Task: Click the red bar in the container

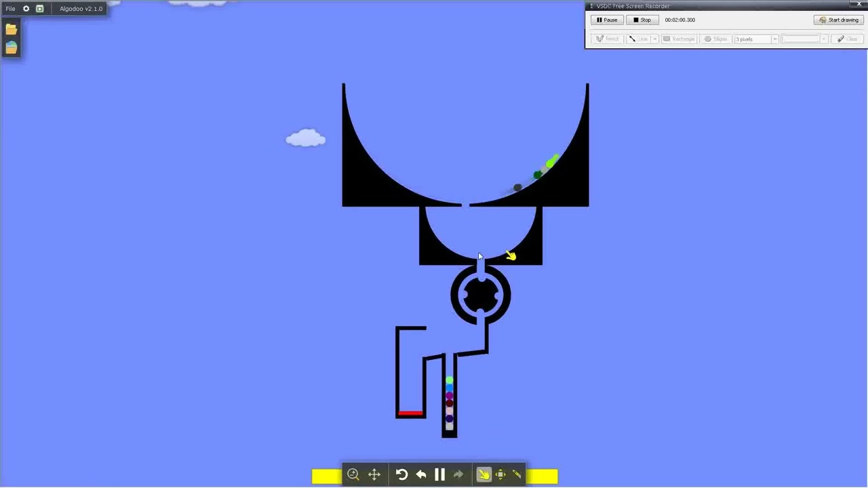Action: click(410, 413)
